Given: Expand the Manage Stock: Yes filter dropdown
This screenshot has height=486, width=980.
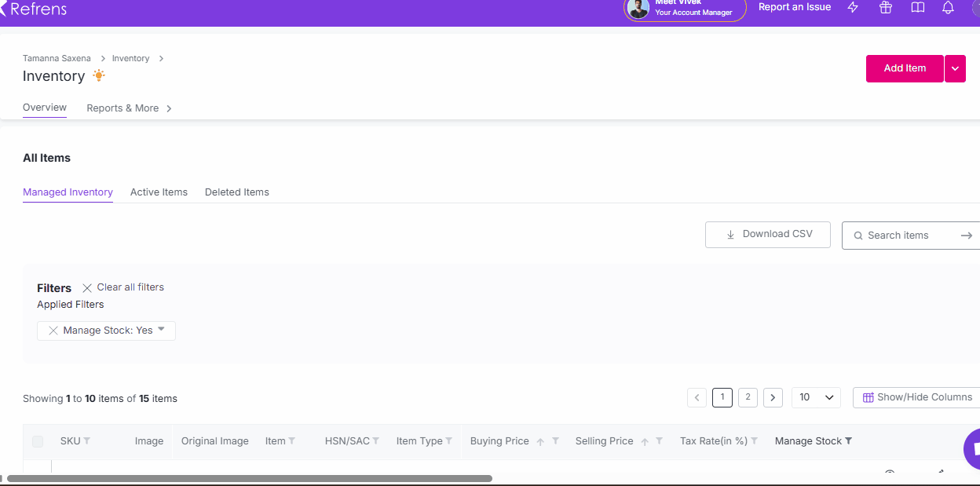Looking at the screenshot, I should pyautogui.click(x=161, y=330).
